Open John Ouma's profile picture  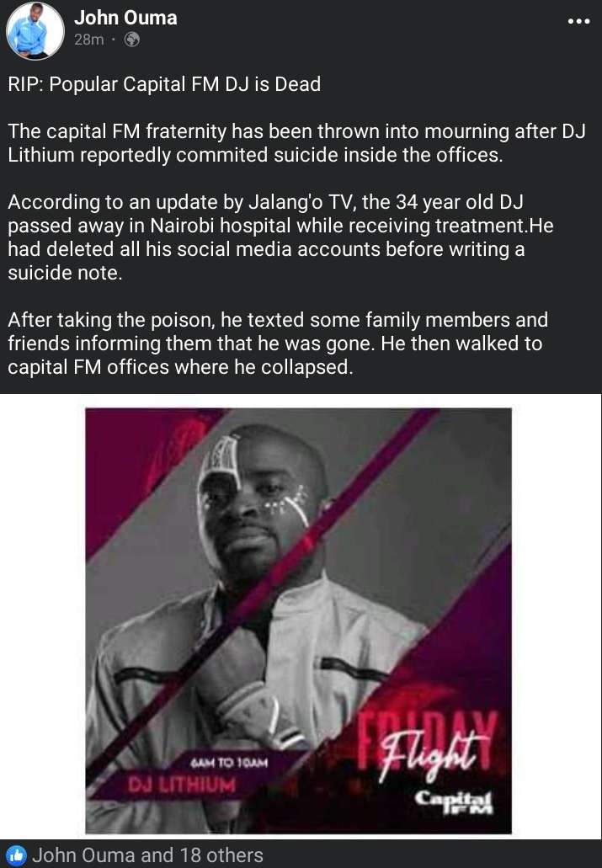click(x=35, y=30)
